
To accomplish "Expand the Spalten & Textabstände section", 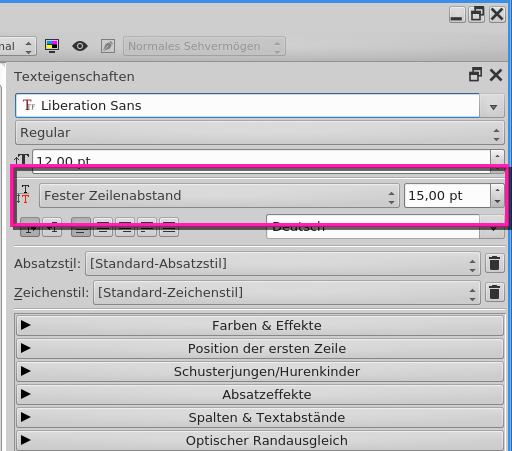I will tap(260, 417).
